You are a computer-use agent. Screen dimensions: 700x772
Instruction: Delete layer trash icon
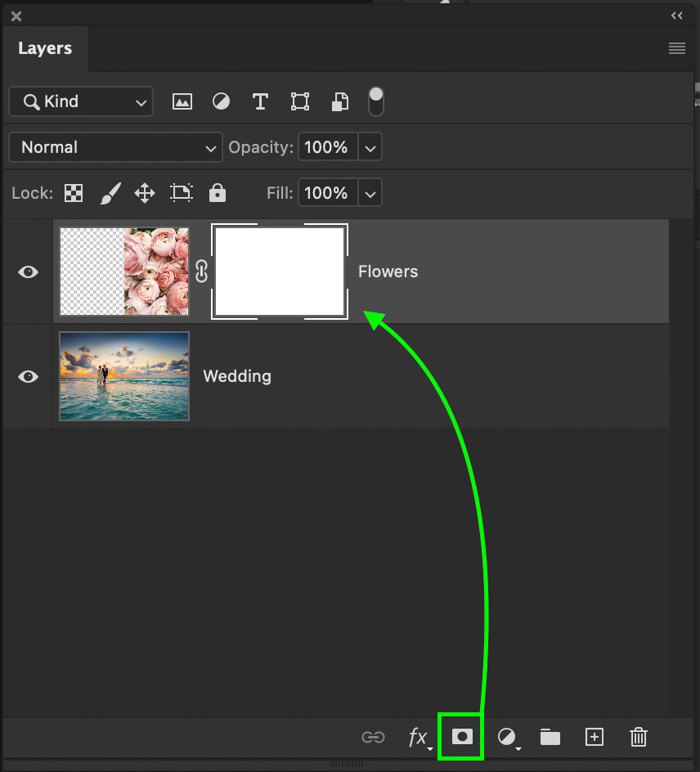click(x=639, y=737)
